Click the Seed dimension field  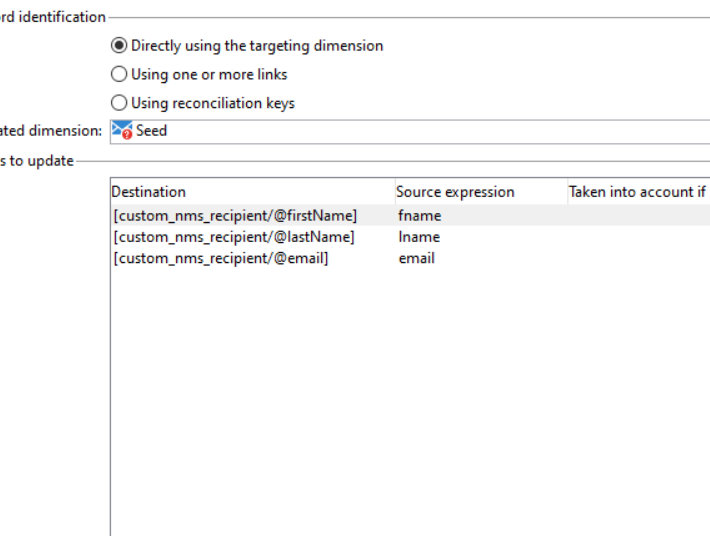[400, 131]
